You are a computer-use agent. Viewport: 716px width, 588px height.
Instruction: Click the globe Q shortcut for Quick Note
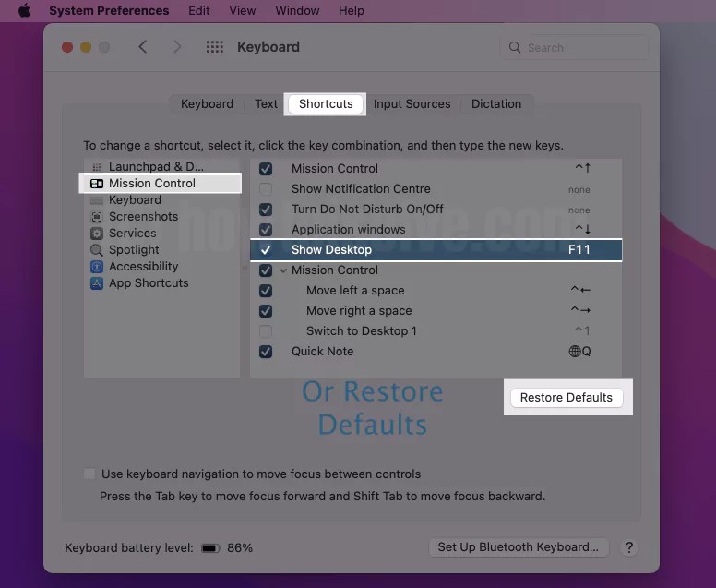point(580,352)
